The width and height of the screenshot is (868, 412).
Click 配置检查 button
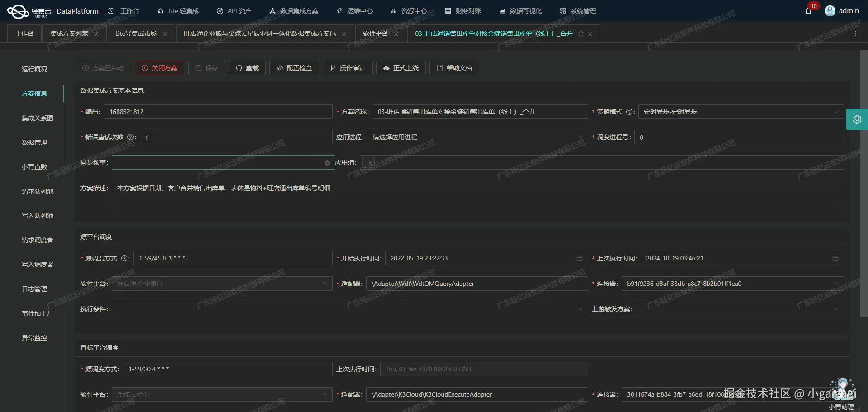tap(294, 68)
